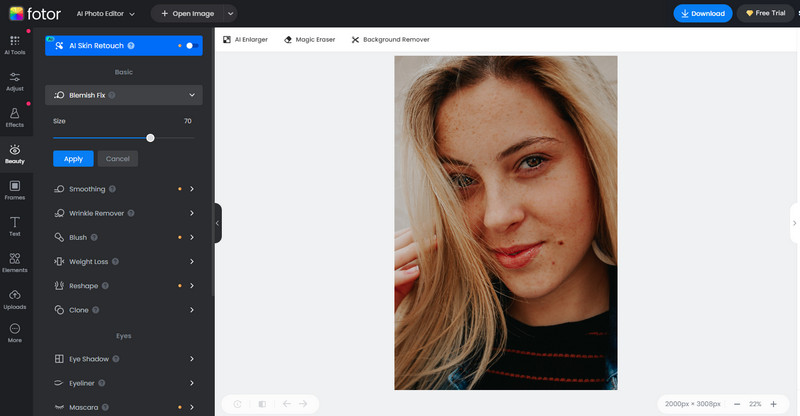Open the AI Tools sidebar panel

pos(15,45)
